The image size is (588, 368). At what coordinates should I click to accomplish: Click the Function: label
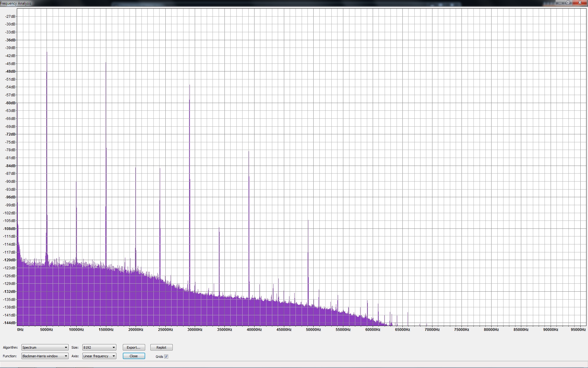(x=10, y=356)
